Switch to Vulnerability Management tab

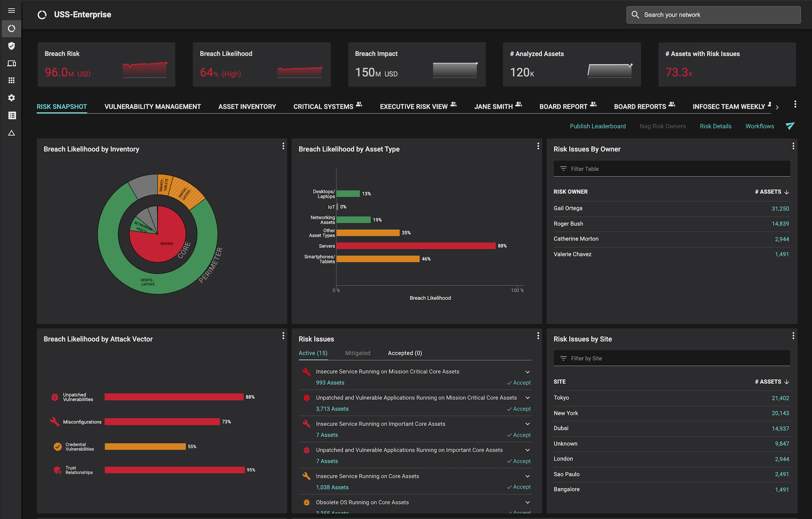pos(153,106)
